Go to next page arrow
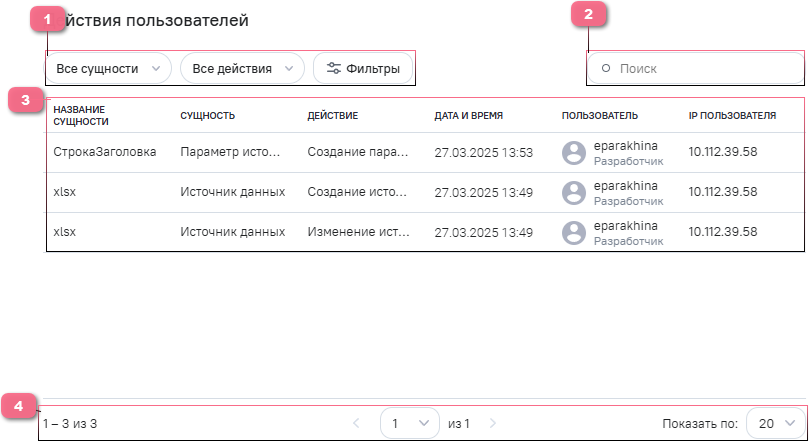Image resolution: width=809 pixels, height=443 pixels. click(492, 423)
